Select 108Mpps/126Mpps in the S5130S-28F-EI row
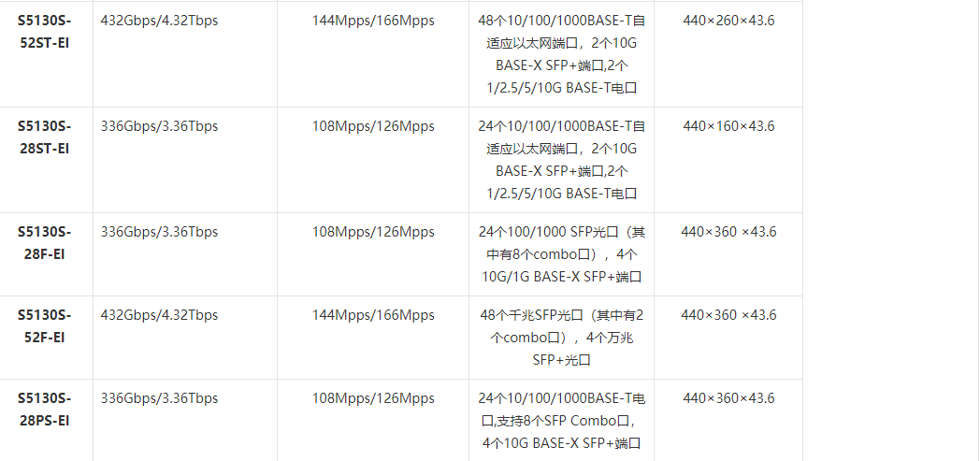This screenshot has width=980, height=461. click(x=373, y=232)
